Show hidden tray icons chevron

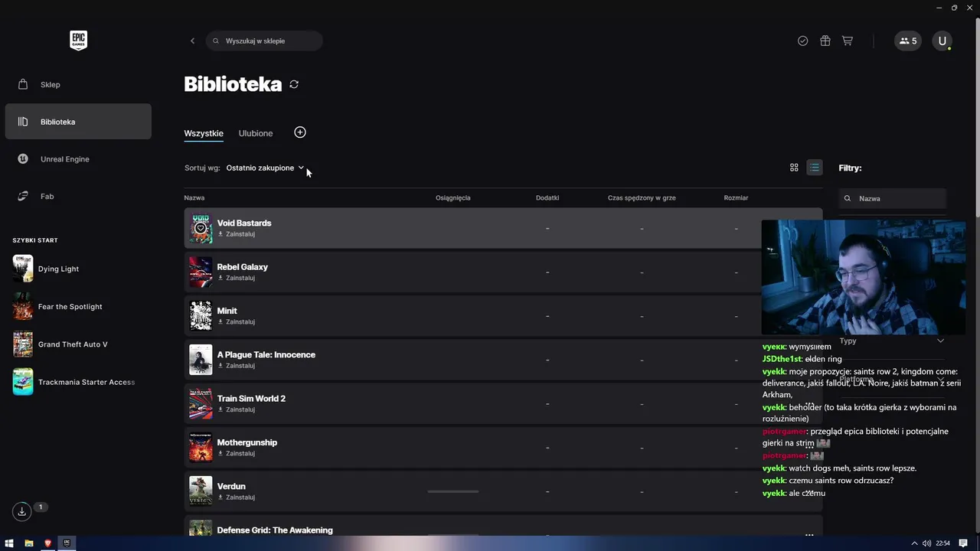[914, 543]
